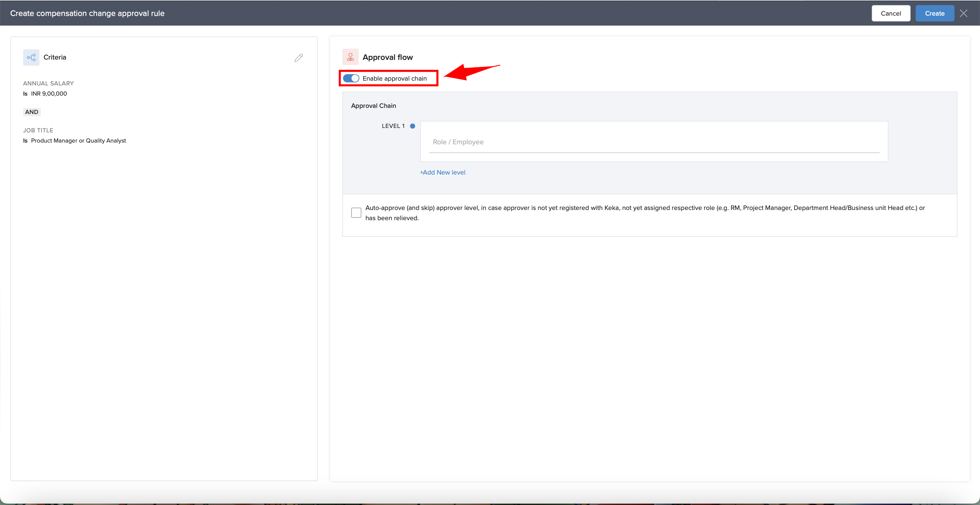Click the Product Manager or Quality Analyst value
The width and height of the screenshot is (980, 505).
(x=78, y=141)
